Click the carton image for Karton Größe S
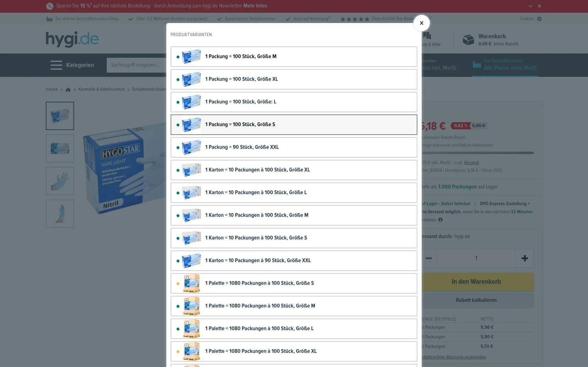The image size is (588, 367). click(192, 238)
